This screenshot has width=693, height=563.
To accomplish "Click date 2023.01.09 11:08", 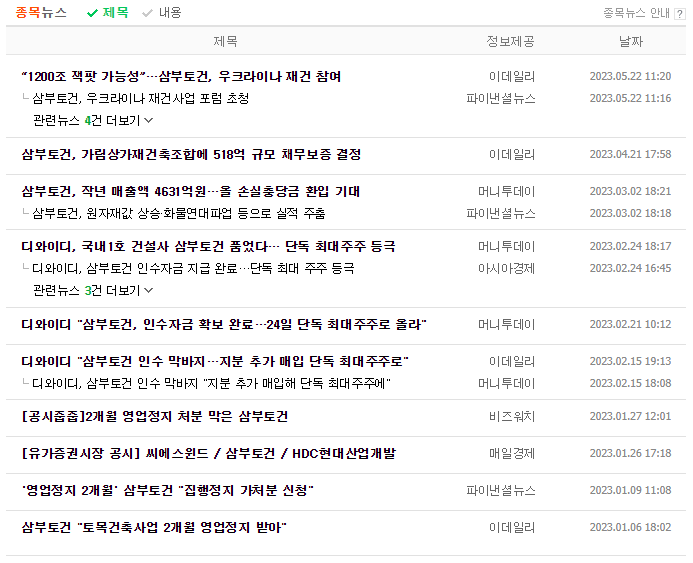I will (631, 491).
